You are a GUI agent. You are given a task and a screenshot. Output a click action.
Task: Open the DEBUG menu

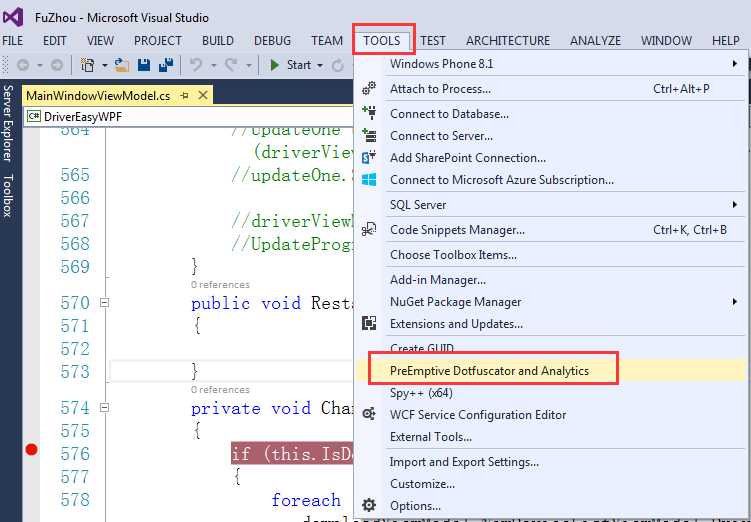(273, 41)
